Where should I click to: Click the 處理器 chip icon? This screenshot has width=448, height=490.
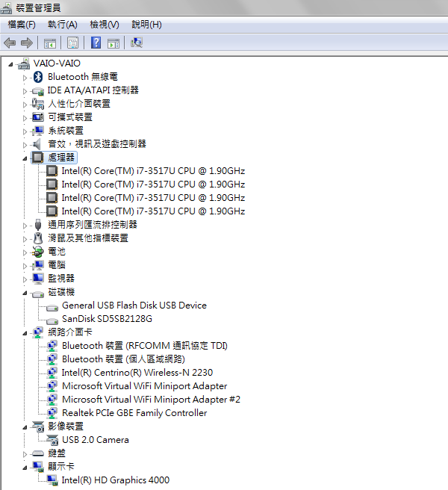[x=38, y=158]
